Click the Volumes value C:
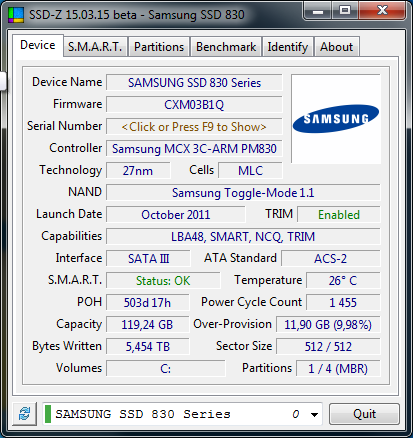Screen dimensions: 413x438 click(x=166, y=369)
